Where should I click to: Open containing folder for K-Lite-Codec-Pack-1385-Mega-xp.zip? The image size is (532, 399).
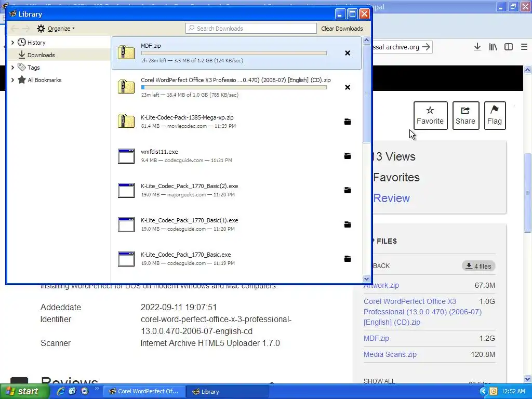click(x=348, y=122)
